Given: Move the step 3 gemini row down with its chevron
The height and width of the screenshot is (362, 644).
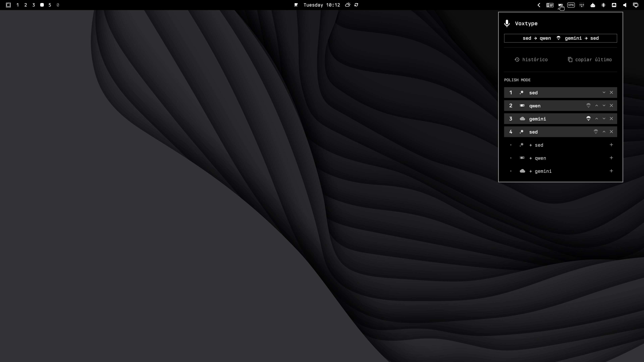Looking at the screenshot, I should pyautogui.click(x=604, y=119).
